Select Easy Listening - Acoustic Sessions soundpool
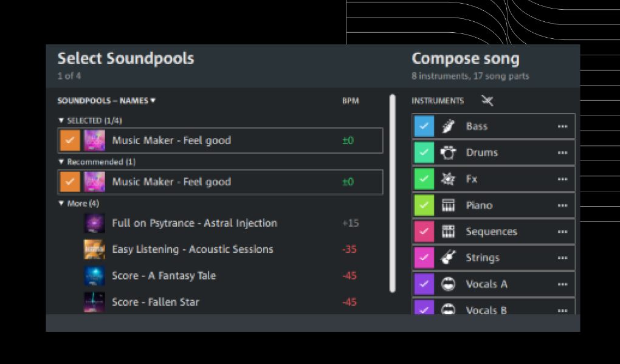This screenshot has width=620, height=364. pos(193,249)
